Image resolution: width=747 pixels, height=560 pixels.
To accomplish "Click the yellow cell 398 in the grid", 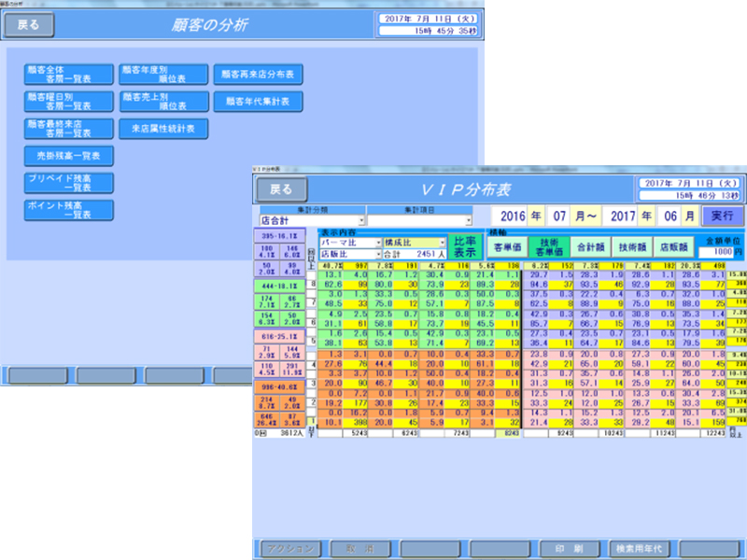I will point(356,423).
